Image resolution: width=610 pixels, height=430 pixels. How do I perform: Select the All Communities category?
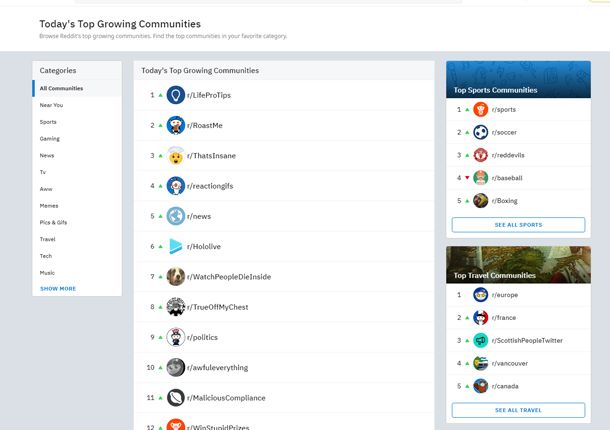click(77, 88)
